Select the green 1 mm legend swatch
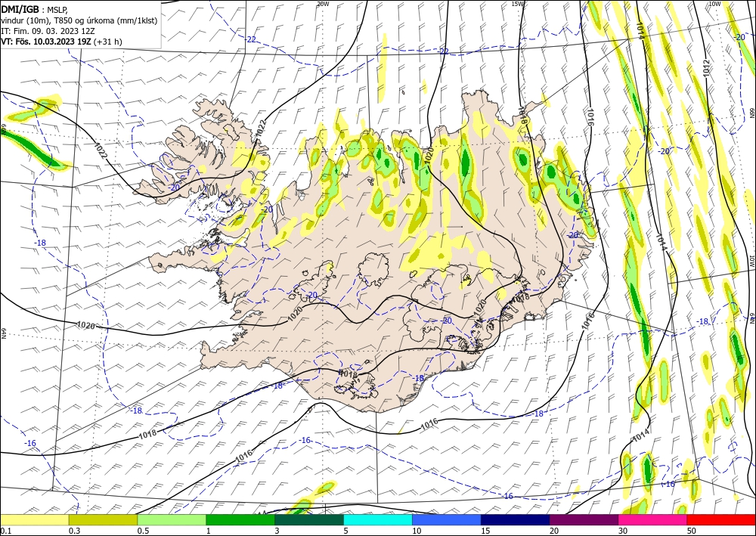This screenshot has height=536, width=756. click(x=240, y=519)
